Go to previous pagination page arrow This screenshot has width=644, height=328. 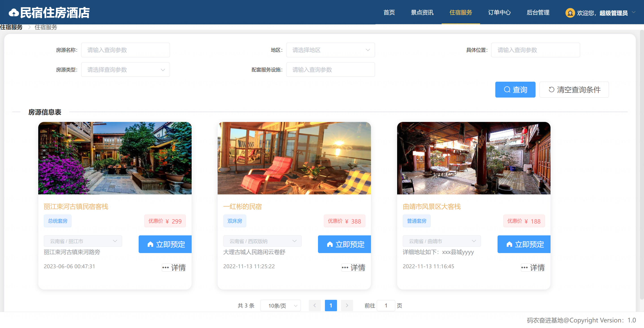point(314,305)
